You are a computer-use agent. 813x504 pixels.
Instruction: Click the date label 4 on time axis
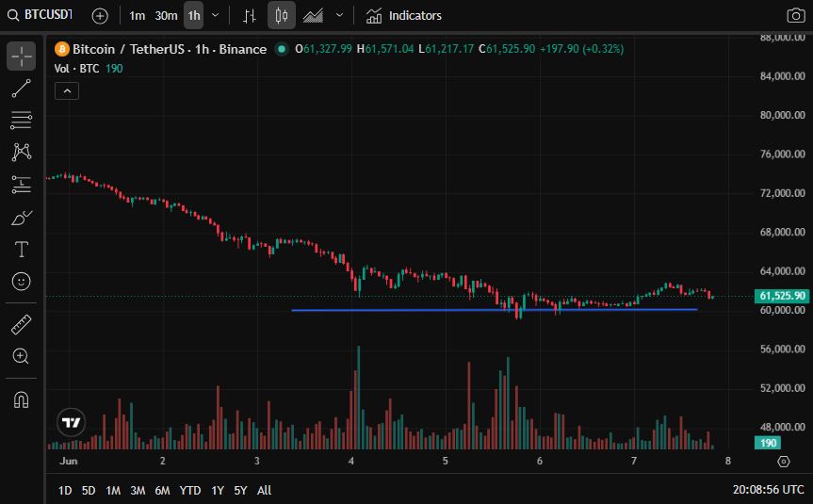click(351, 461)
